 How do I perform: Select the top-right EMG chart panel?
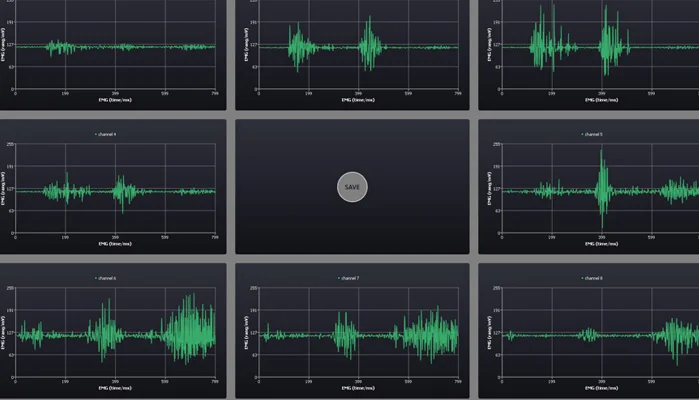tap(588, 54)
